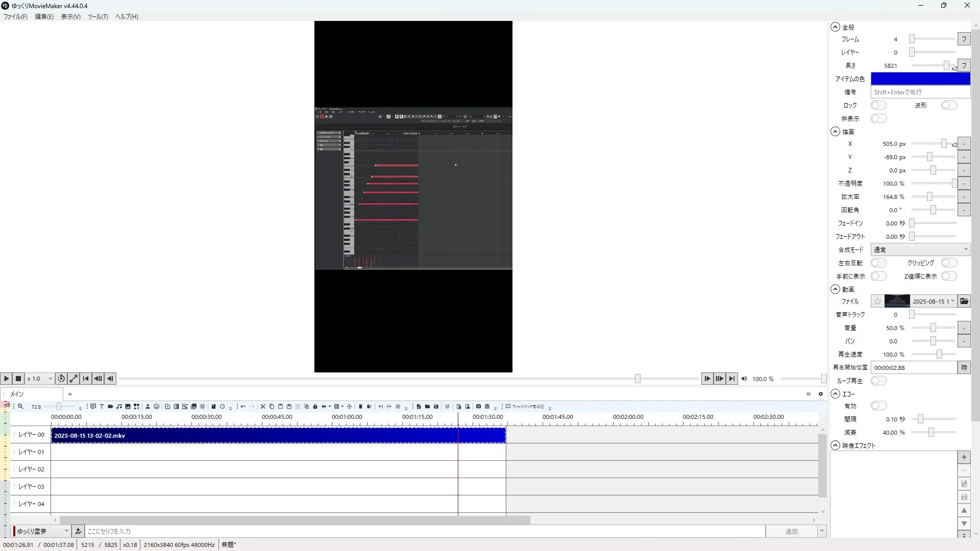The width and height of the screenshot is (980, 551).
Task: Enable the ループ再生 loop playback toggle
Action: pyautogui.click(x=878, y=381)
